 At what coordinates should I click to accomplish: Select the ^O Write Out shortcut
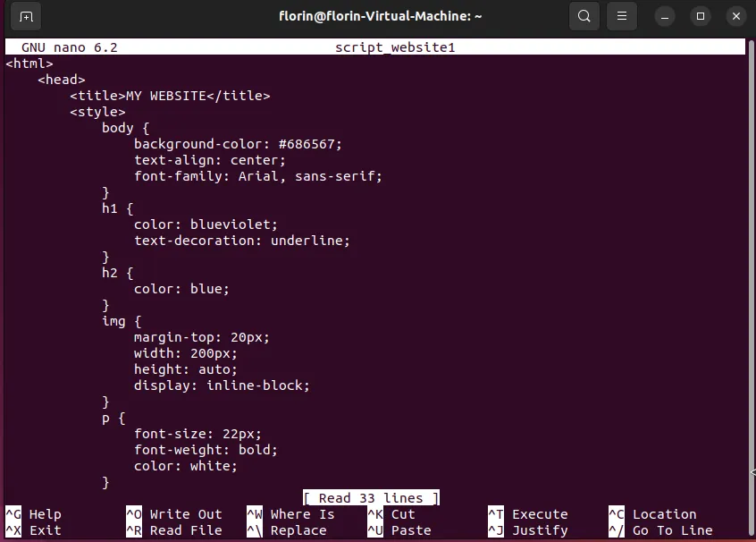(x=174, y=514)
